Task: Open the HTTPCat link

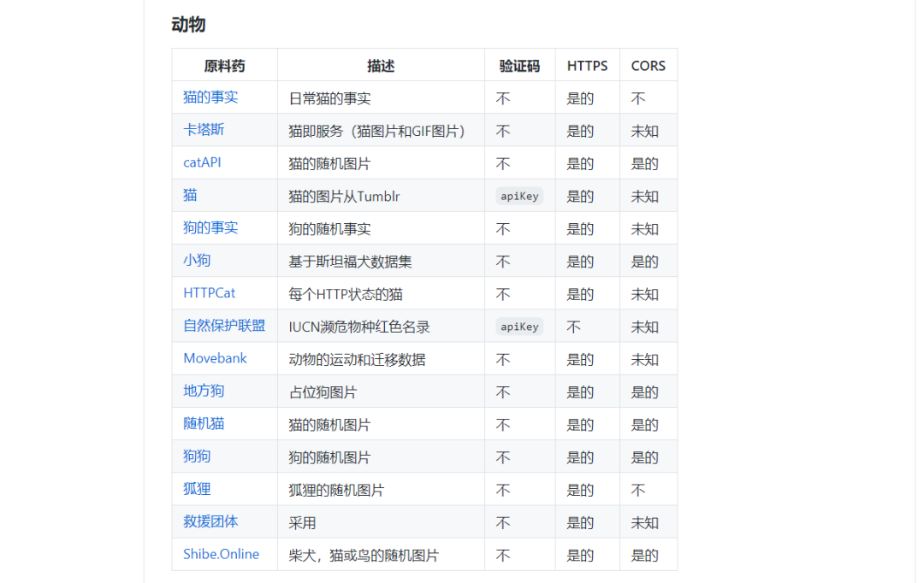Action: tap(210, 292)
